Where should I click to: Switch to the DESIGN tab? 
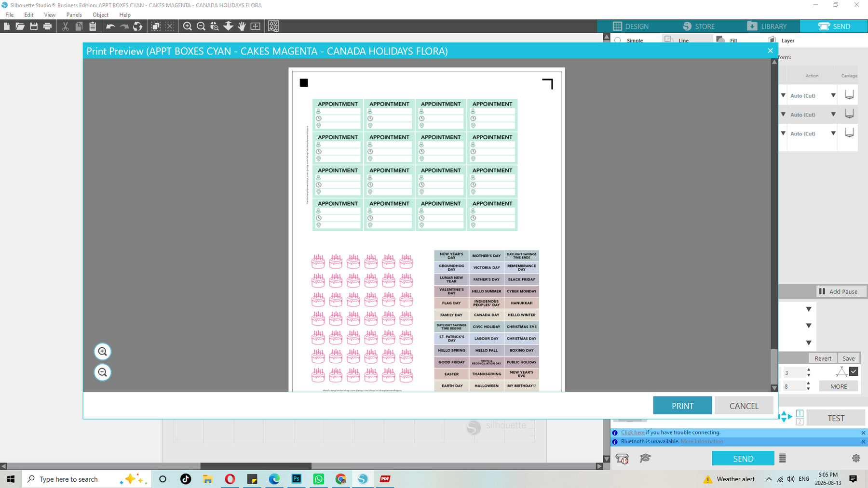click(631, 26)
